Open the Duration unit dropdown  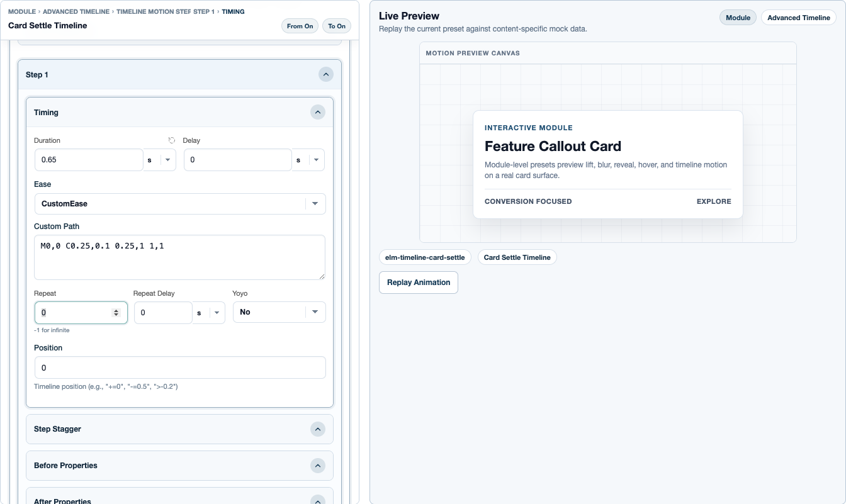(160, 160)
